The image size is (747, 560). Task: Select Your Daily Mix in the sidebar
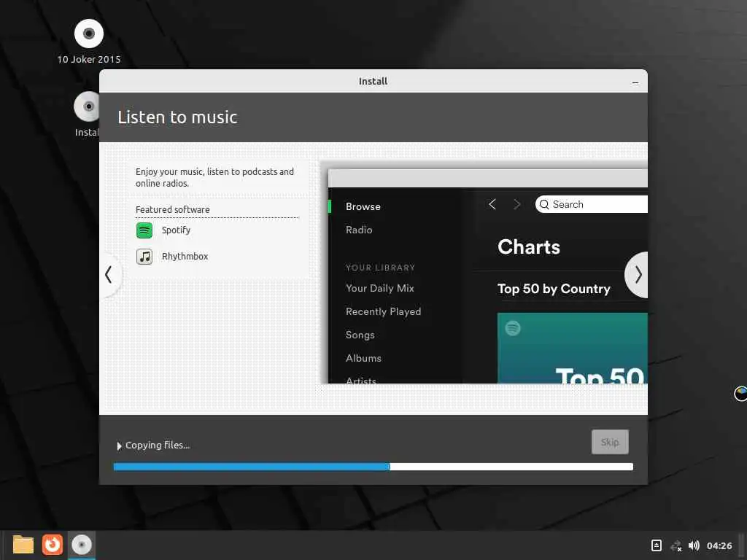pos(379,288)
